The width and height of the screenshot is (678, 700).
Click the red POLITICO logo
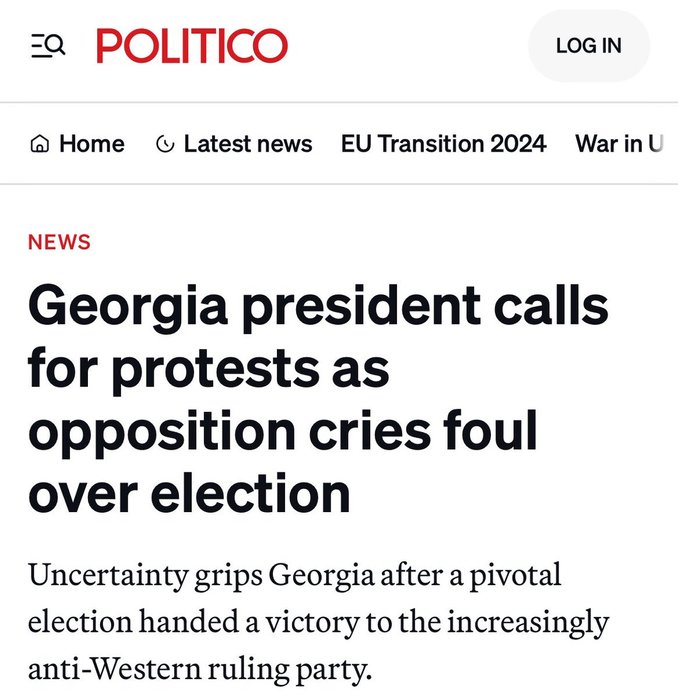[x=192, y=45]
